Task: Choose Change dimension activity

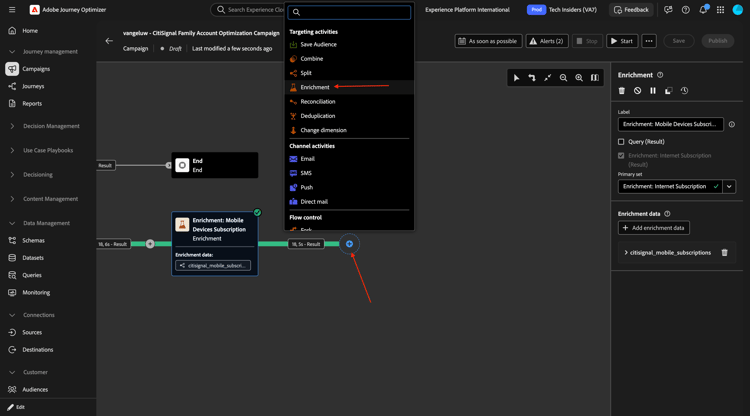Action: point(349,130)
